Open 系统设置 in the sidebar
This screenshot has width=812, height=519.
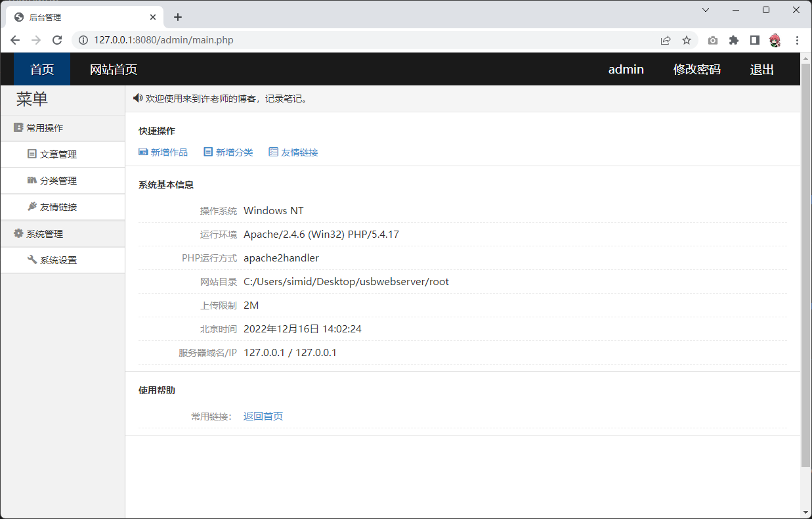58,260
